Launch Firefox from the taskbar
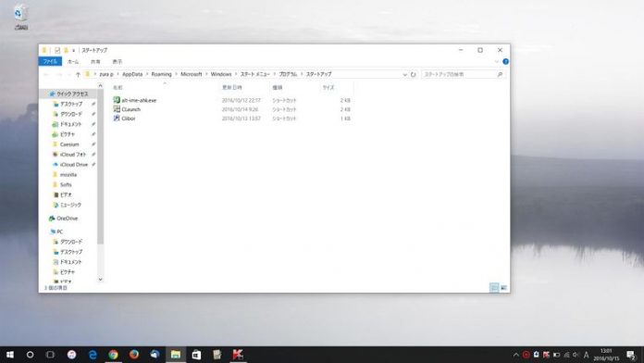This screenshot has height=363, width=644. pos(134,355)
